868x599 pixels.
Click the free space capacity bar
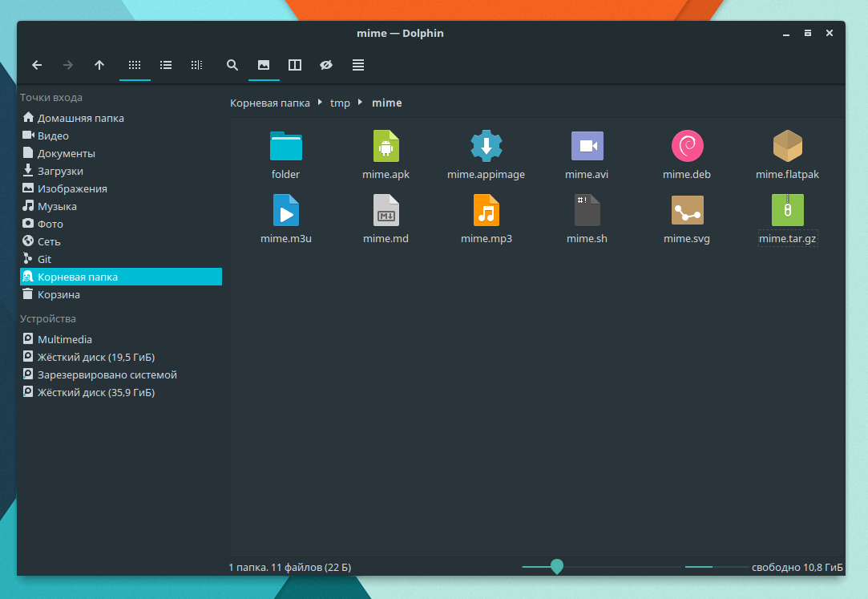coord(717,567)
